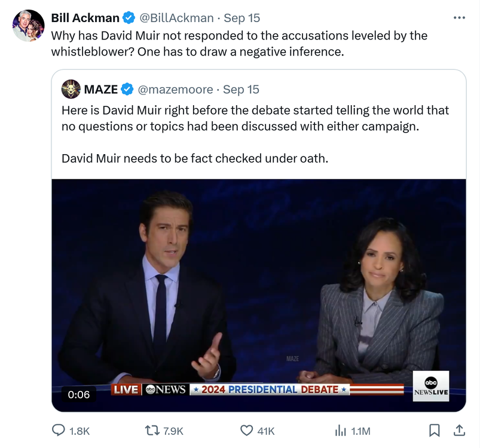The width and height of the screenshot is (480, 448).
Task: Click MAZE's profile avatar
Action: 71,89
